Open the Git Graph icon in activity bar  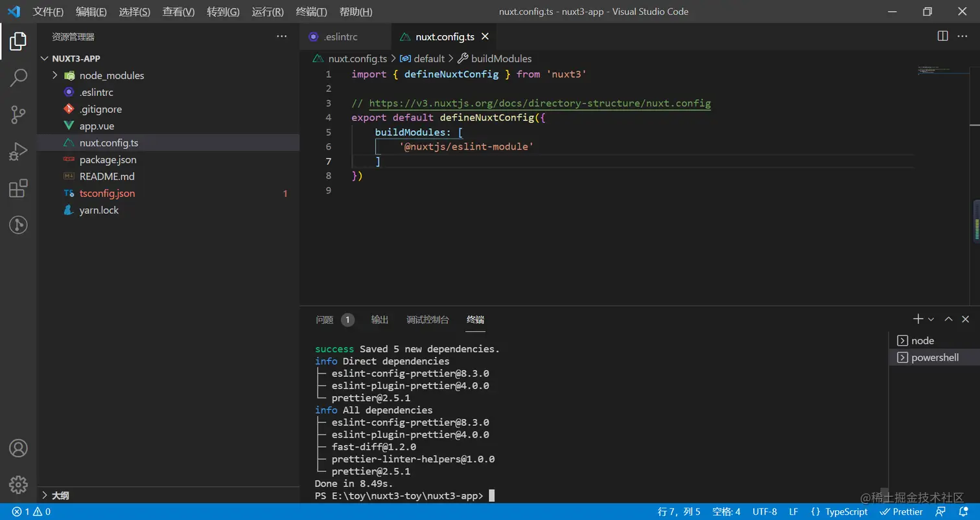point(18,225)
